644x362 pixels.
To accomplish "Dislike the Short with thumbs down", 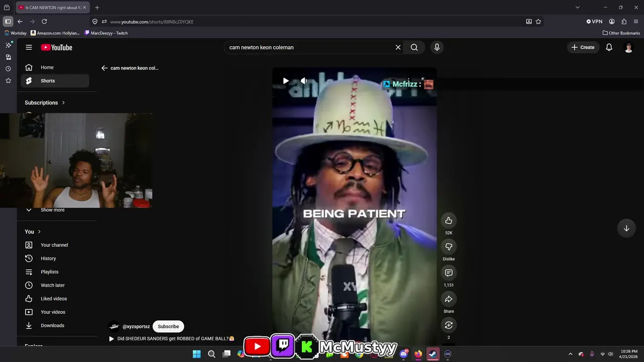I will pyautogui.click(x=449, y=247).
